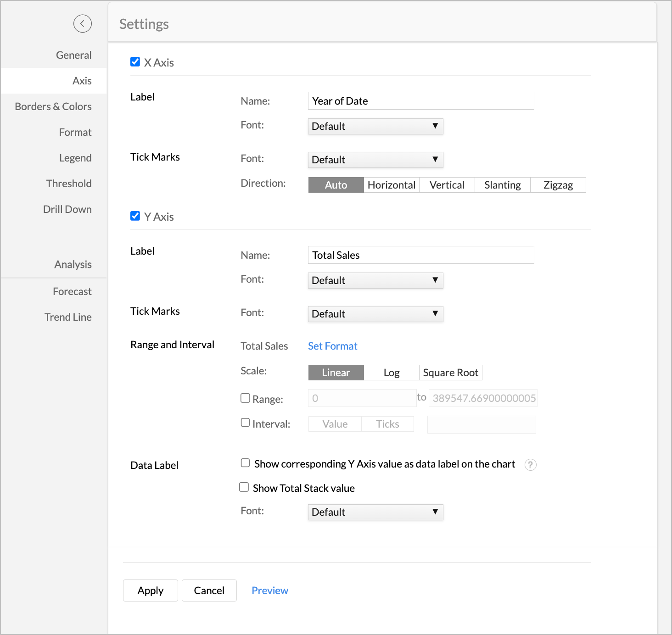The width and height of the screenshot is (672, 635).
Task: Go to the Trend Line settings
Action: click(68, 317)
